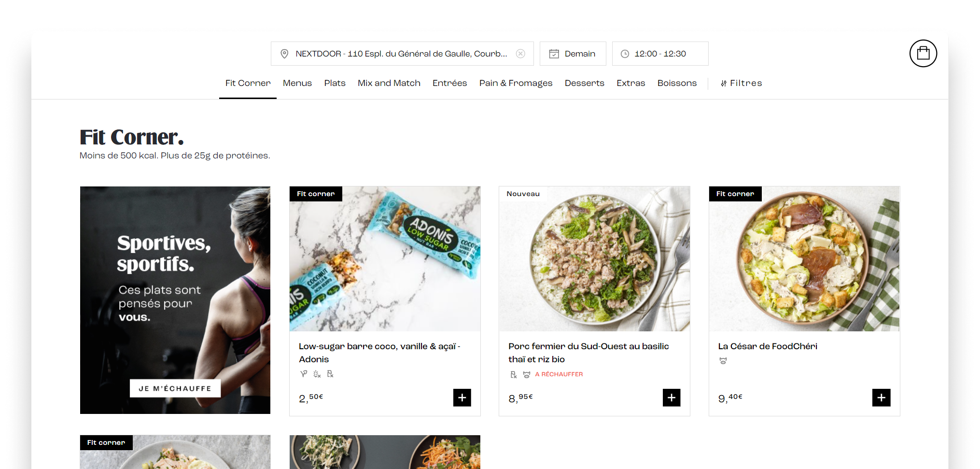Click the Nouveau dish photo

point(594,259)
